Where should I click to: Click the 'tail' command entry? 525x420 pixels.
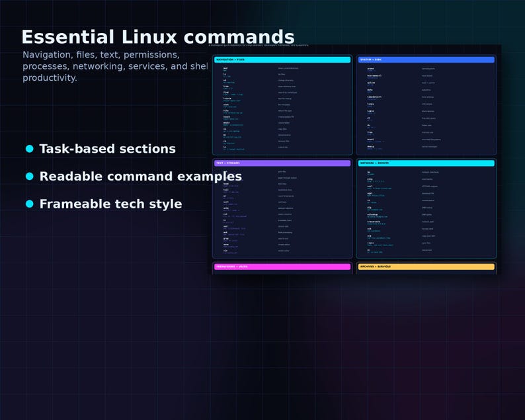tap(226, 190)
